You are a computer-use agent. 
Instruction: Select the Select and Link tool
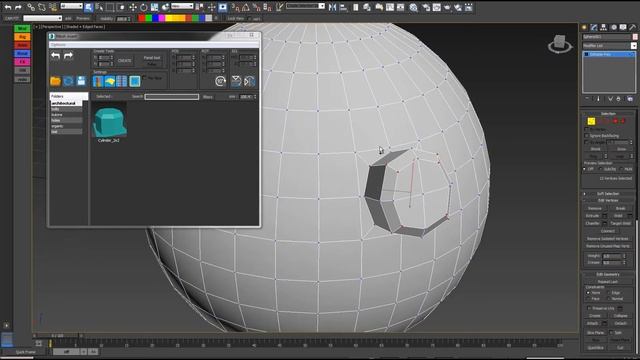coord(31,7)
